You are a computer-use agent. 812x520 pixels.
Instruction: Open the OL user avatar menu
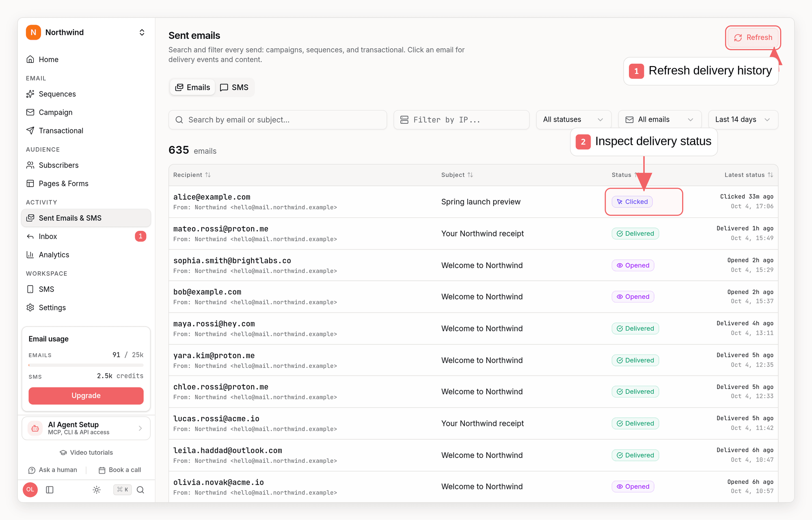30,490
